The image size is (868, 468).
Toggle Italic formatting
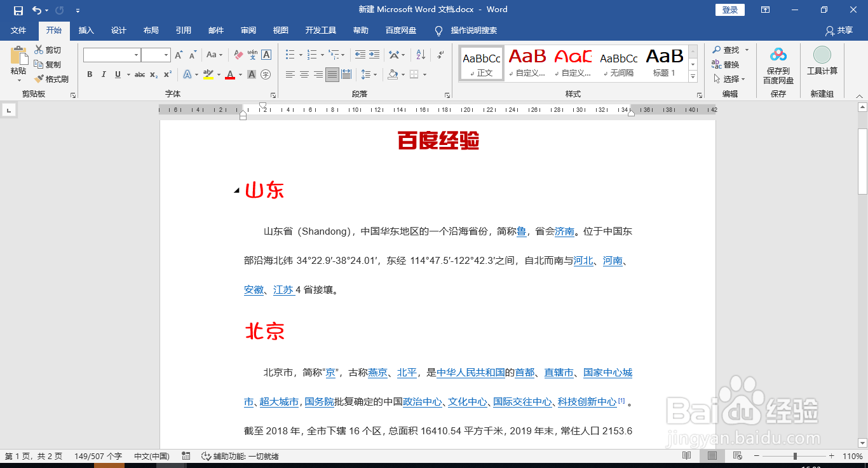(104, 75)
